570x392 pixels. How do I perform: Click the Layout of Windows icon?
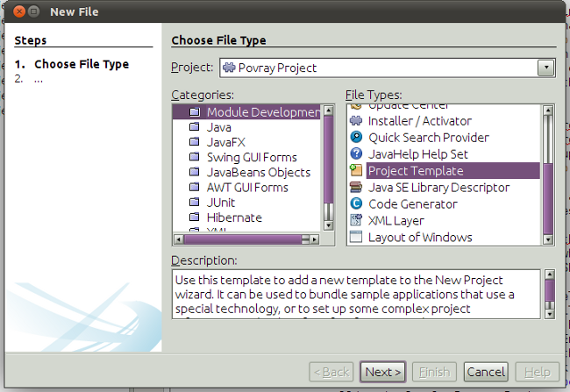coord(356,238)
